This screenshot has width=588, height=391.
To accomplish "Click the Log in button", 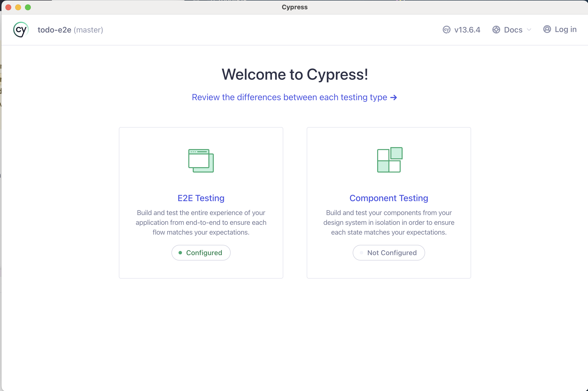I will 565,29.
